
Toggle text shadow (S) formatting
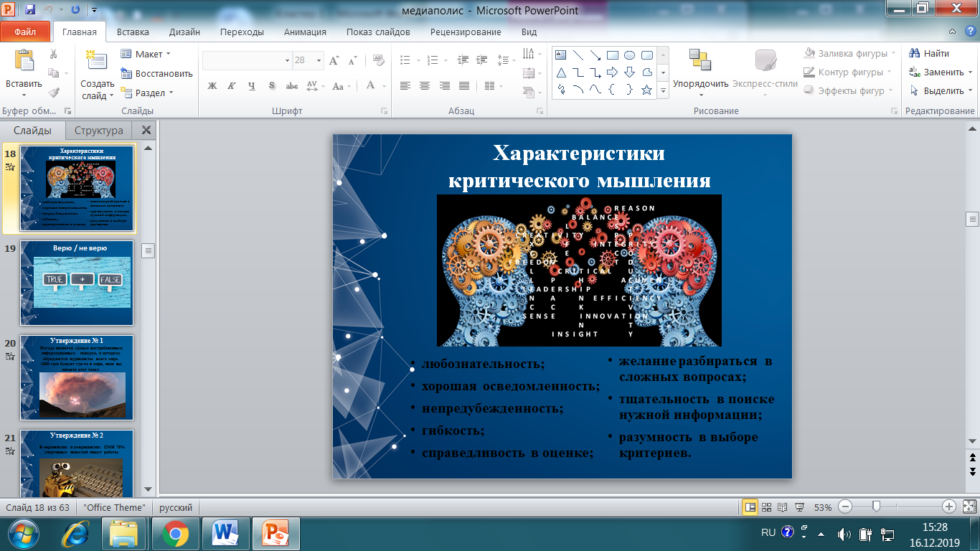tap(272, 86)
